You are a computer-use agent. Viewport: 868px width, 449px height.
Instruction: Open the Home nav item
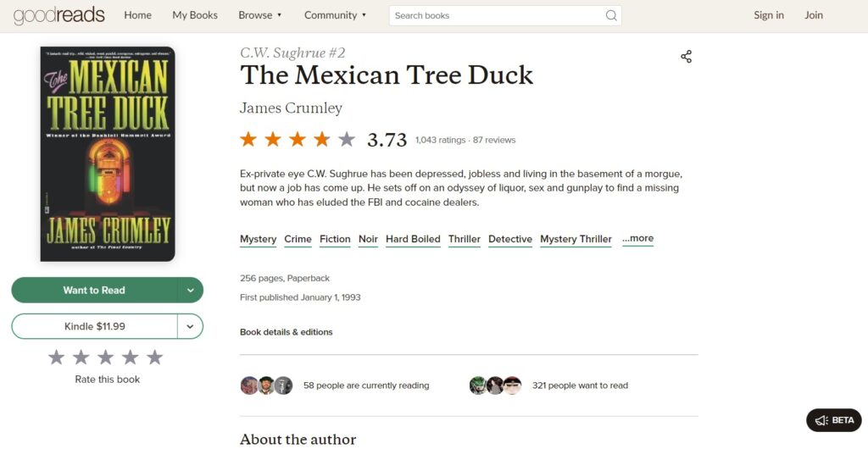tap(137, 15)
